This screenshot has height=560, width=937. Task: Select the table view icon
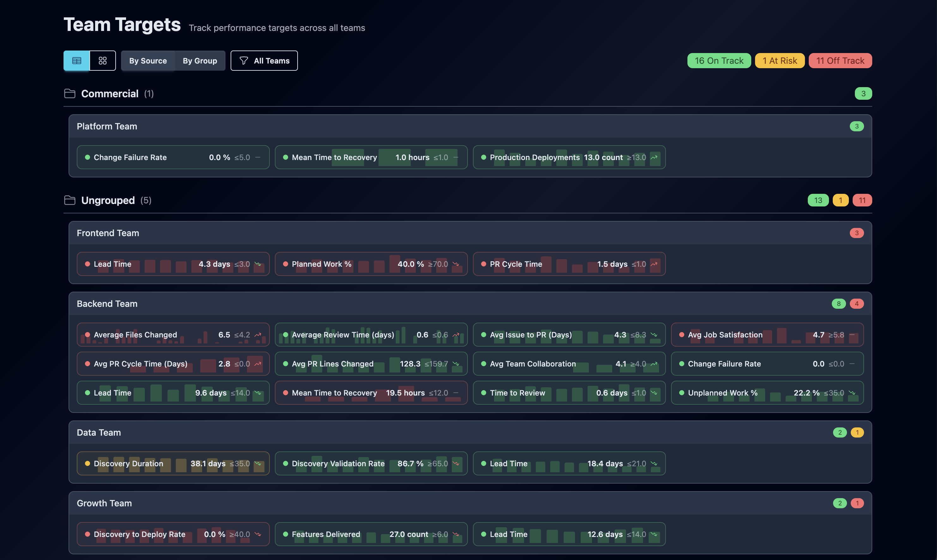click(x=77, y=60)
